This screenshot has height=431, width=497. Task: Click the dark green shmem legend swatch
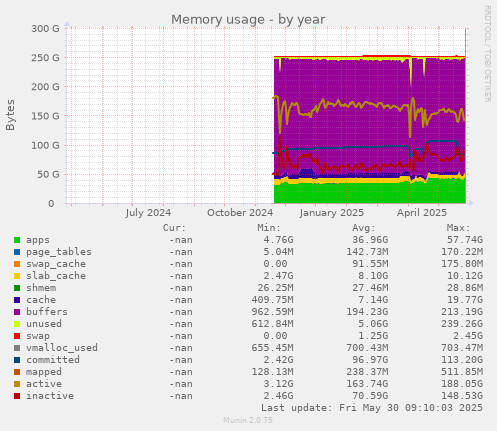pyautogui.click(x=17, y=288)
